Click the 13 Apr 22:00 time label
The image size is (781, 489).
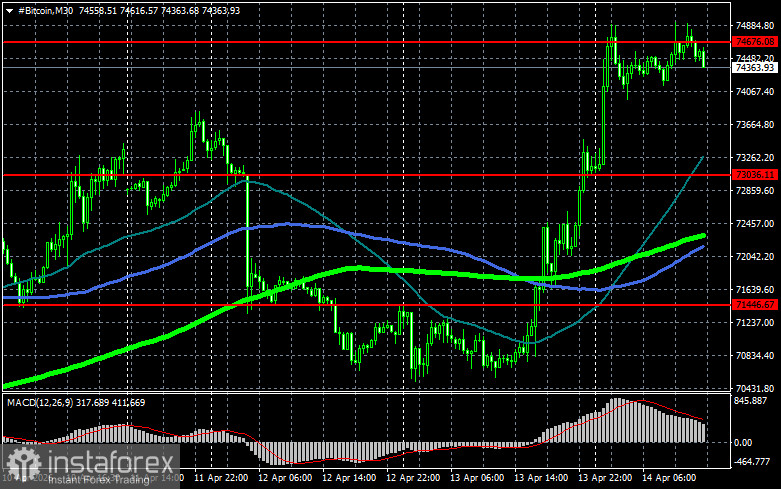pyautogui.click(x=605, y=478)
